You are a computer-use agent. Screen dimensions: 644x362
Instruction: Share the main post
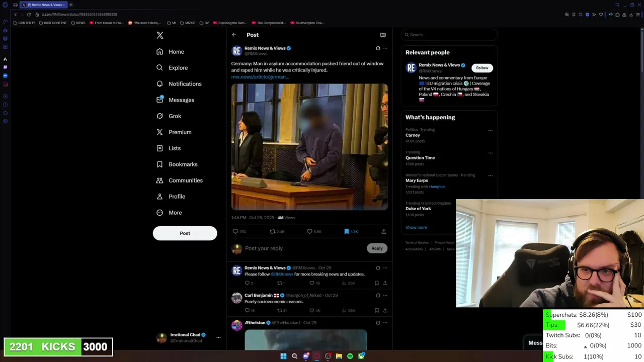[x=383, y=232]
